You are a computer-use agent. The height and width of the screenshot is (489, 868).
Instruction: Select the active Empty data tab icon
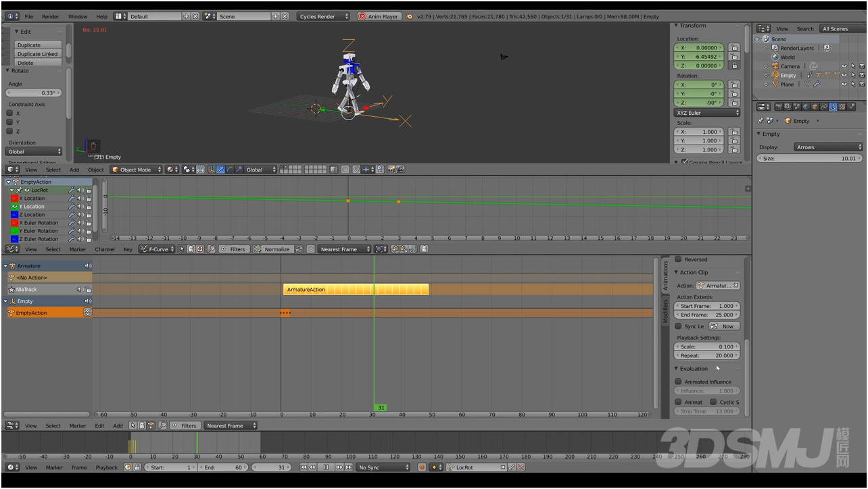tap(834, 107)
